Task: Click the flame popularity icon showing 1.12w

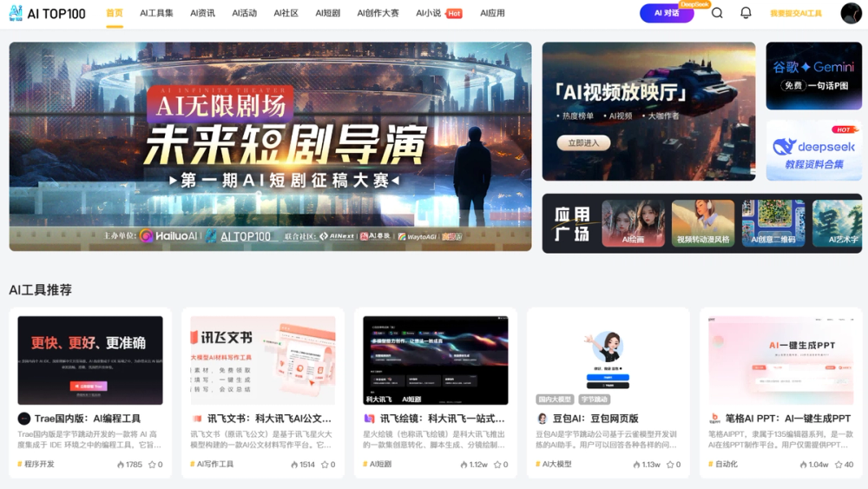Action: (464, 465)
